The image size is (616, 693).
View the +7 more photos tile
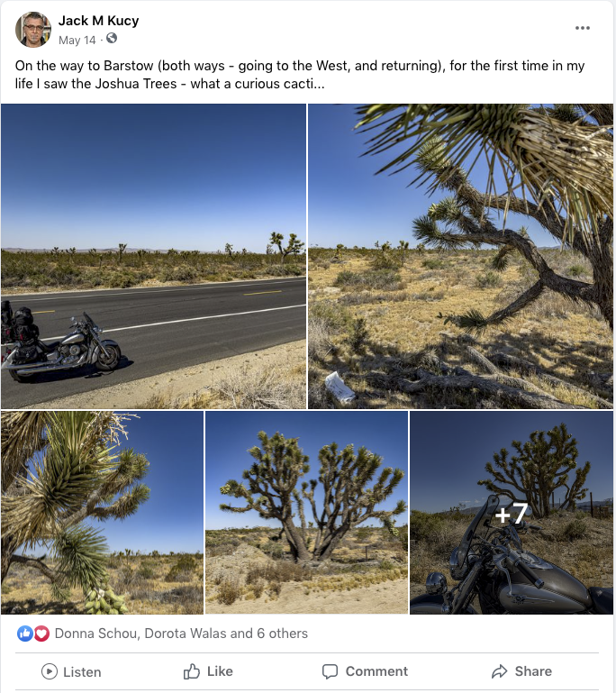click(512, 513)
